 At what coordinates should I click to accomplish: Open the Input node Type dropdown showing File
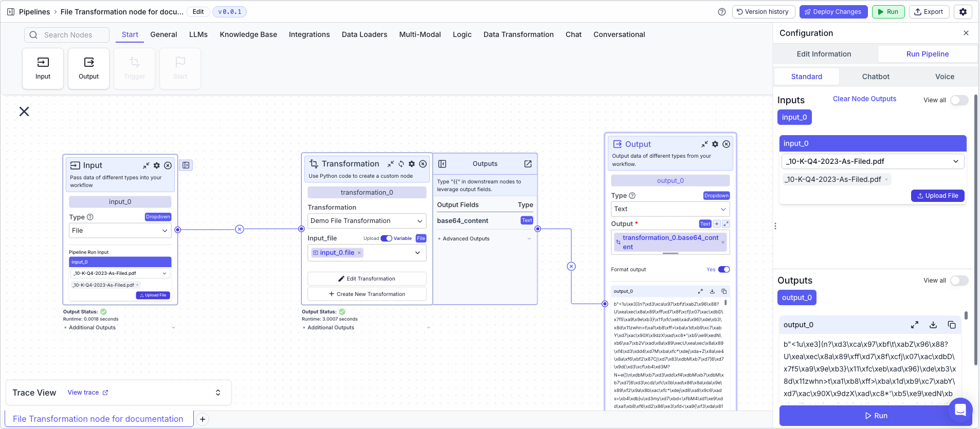click(x=120, y=231)
